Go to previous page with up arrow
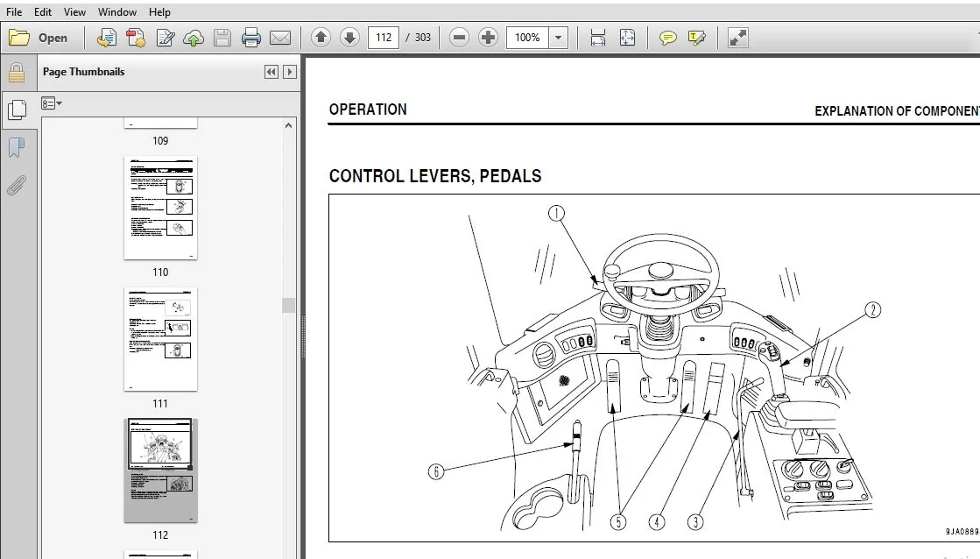The width and height of the screenshot is (980, 559). pos(321,38)
